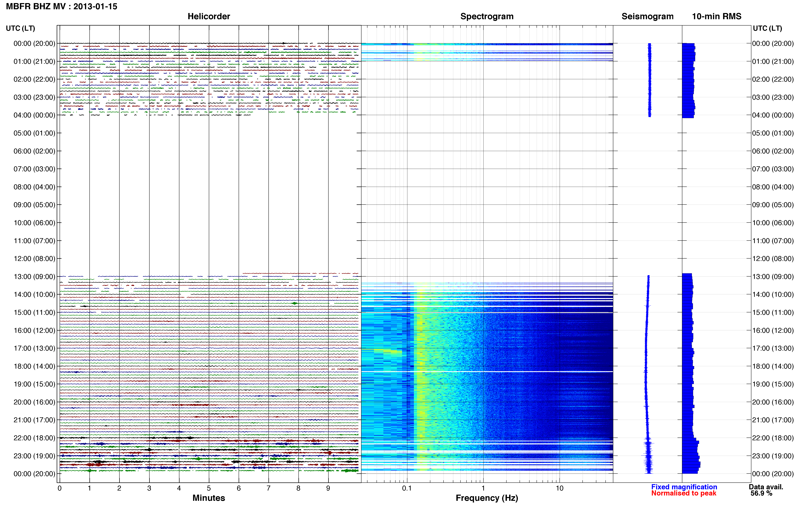Click the "56.9 %" data availability value
812x508 pixels.
point(761,493)
